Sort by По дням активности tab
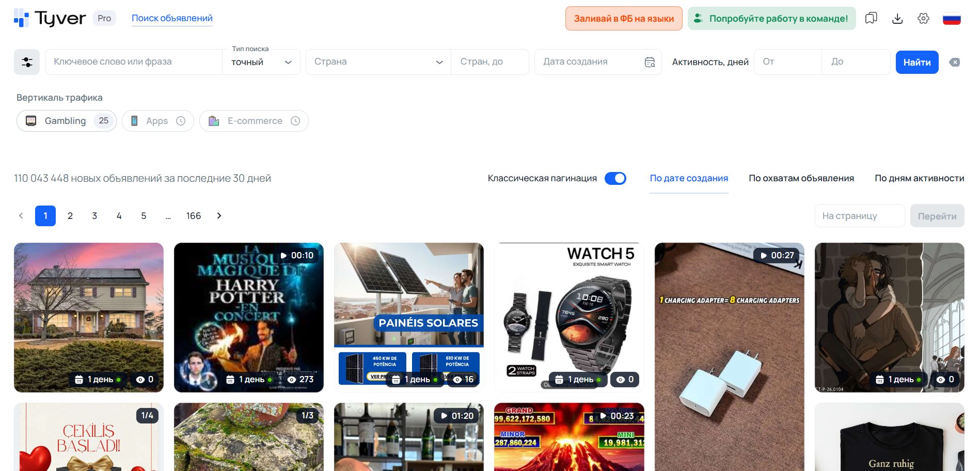 pyautogui.click(x=919, y=178)
